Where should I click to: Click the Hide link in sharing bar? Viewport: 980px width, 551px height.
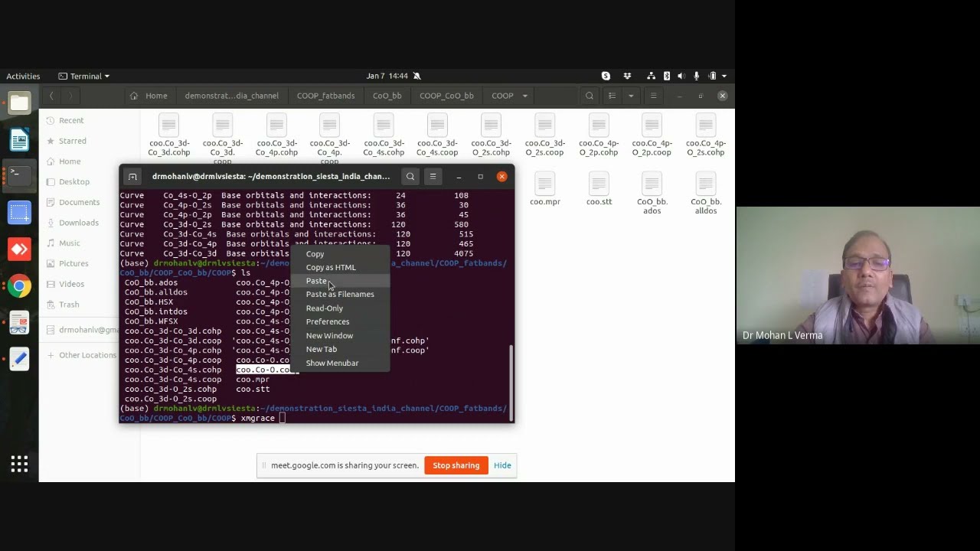point(502,465)
